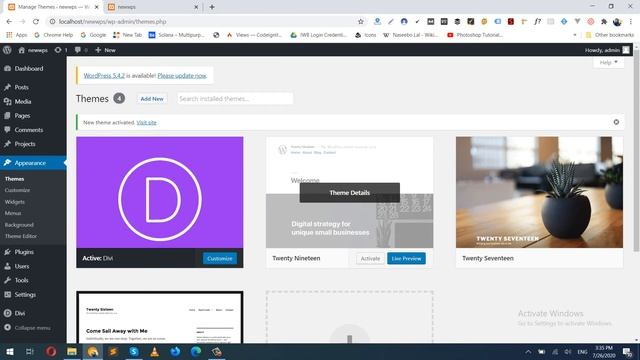
Task: Open the Tools menu
Action: pos(21,280)
